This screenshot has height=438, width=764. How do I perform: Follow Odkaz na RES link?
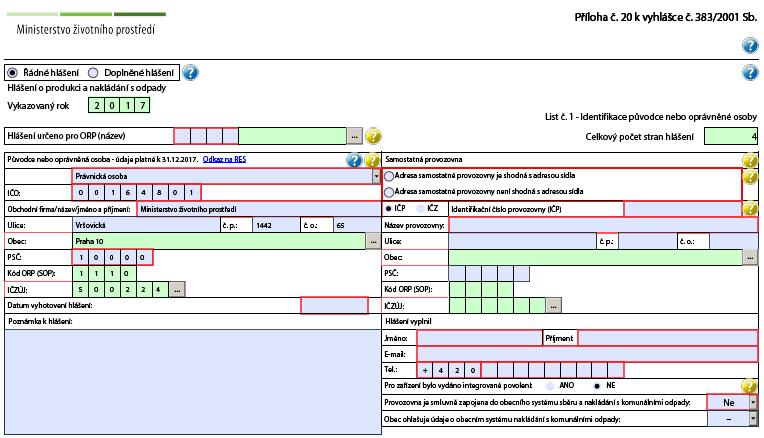pos(224,159)
